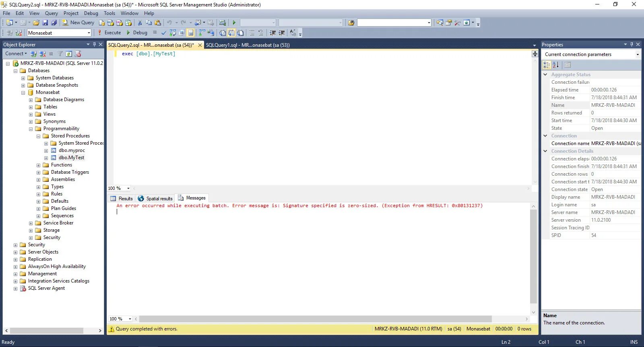
Task: Collapse the Stored Procedures tree node
Action: click(38, 136)
